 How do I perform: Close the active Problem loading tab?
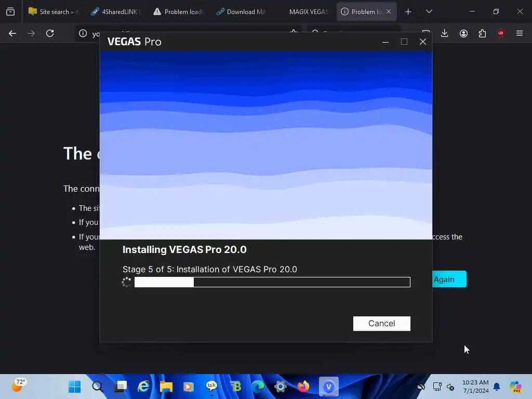tap(389, 11)
